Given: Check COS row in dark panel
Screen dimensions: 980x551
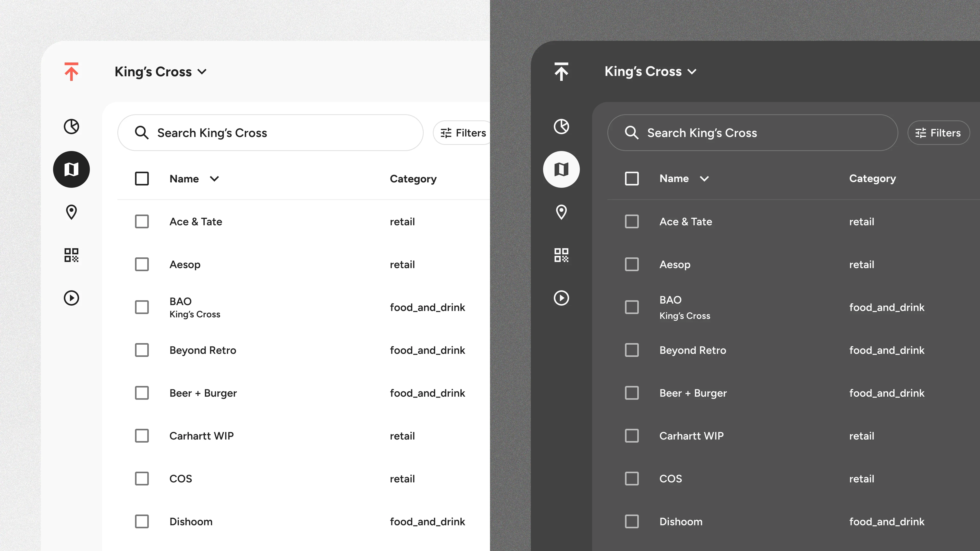Looking at the screenshot, I should [632, 479].
